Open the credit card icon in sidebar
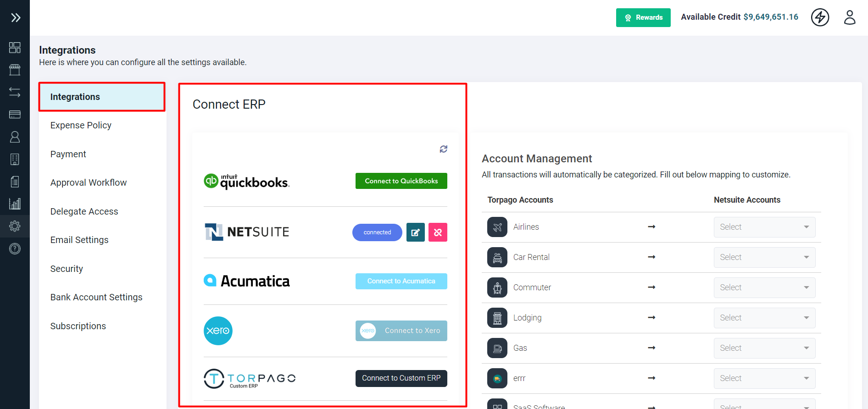The image size is (868, 409). pos(15,115)
